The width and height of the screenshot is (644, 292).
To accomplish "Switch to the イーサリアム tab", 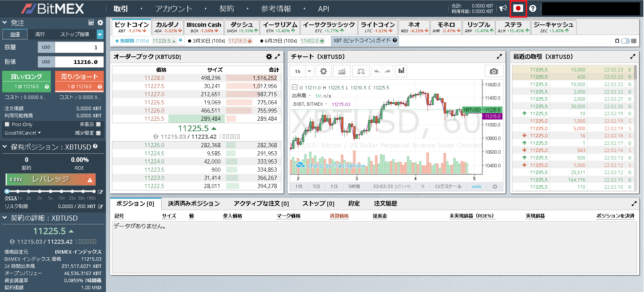I will tap(280, 27).
